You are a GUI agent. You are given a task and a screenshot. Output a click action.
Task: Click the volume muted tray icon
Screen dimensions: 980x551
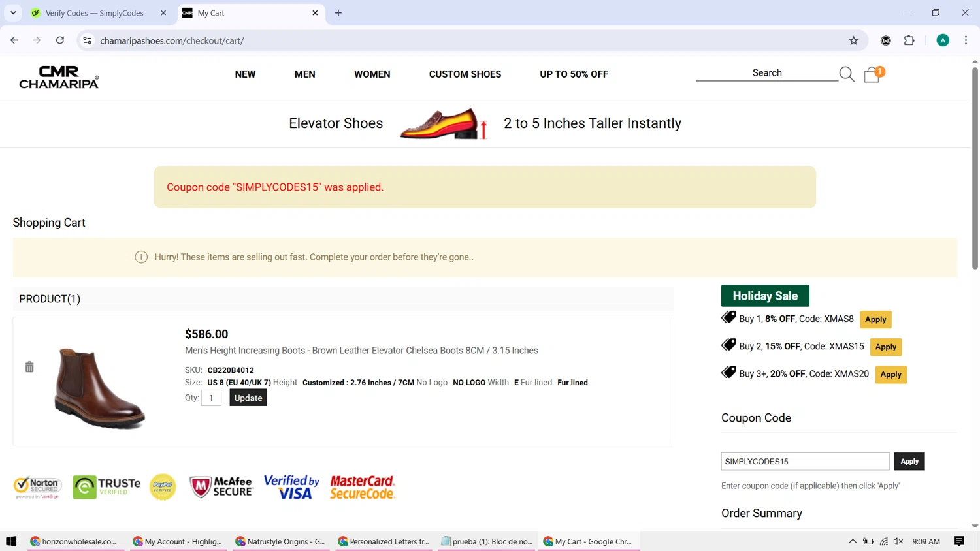(898, 541)
